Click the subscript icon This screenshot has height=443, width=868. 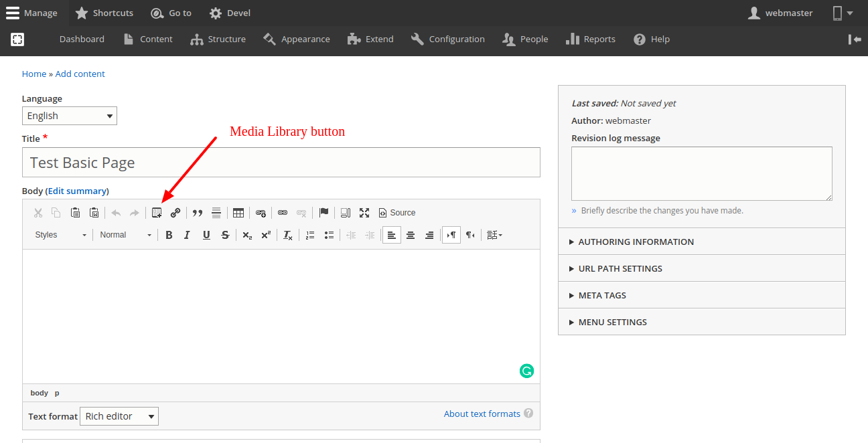point(247,235)
